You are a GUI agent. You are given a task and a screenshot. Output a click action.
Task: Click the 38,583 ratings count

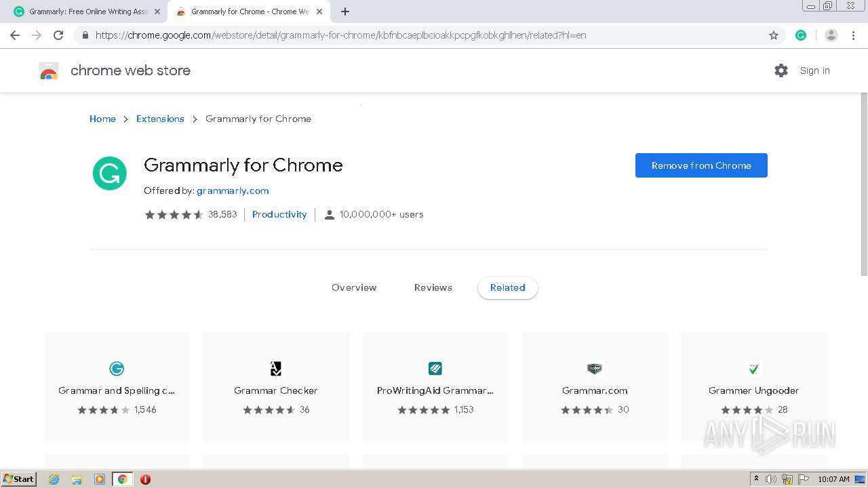click(222, 214)
